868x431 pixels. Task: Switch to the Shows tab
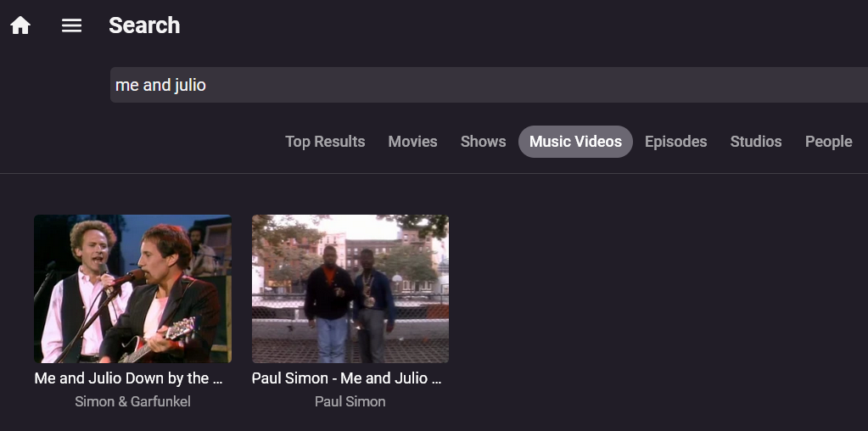(x=483, y=142)
